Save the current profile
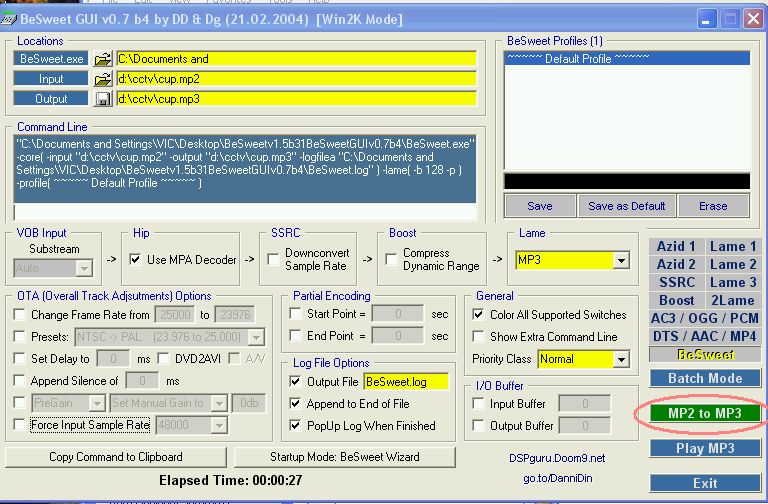Screen dimensions: 768x504 [x=540, y=206]
